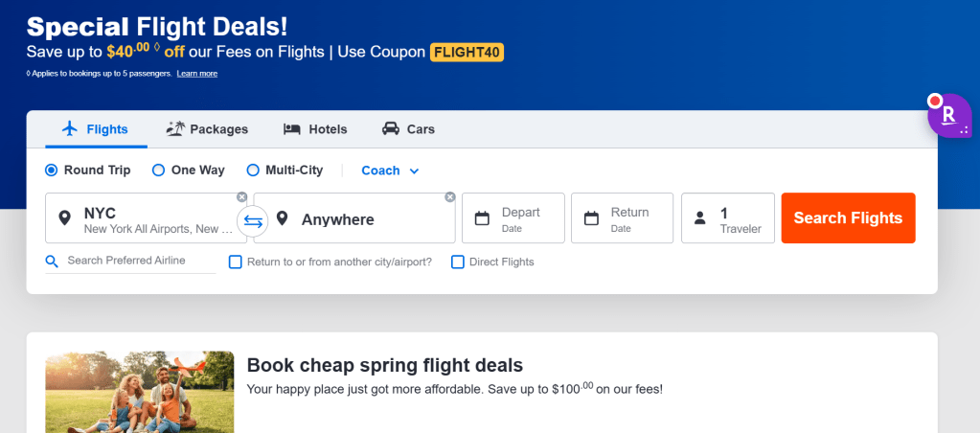This screenshot has width=980, height=433.
Task: Open the 1 Traveler selector
Action: (728, 218)
